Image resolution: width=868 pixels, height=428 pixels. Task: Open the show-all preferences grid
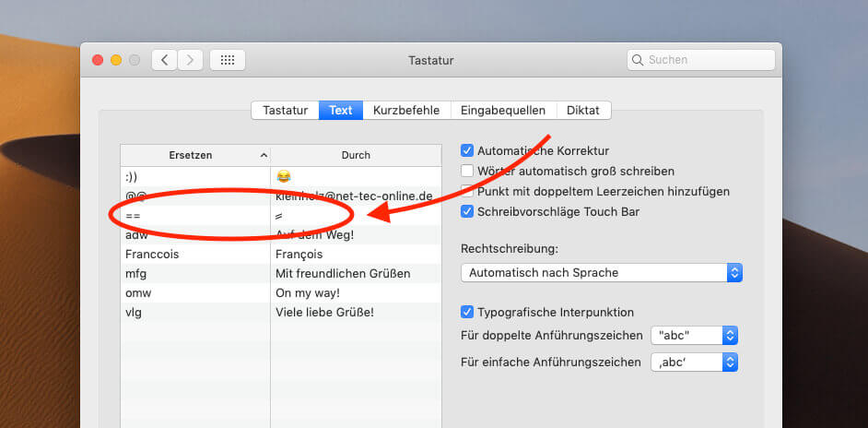227,60
